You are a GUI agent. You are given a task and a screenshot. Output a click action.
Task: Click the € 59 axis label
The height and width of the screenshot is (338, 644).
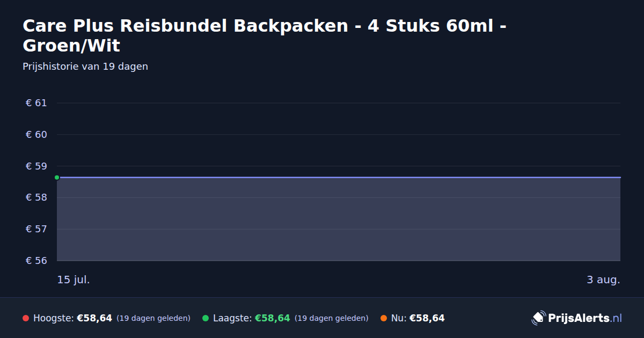(x=36, y=166)
